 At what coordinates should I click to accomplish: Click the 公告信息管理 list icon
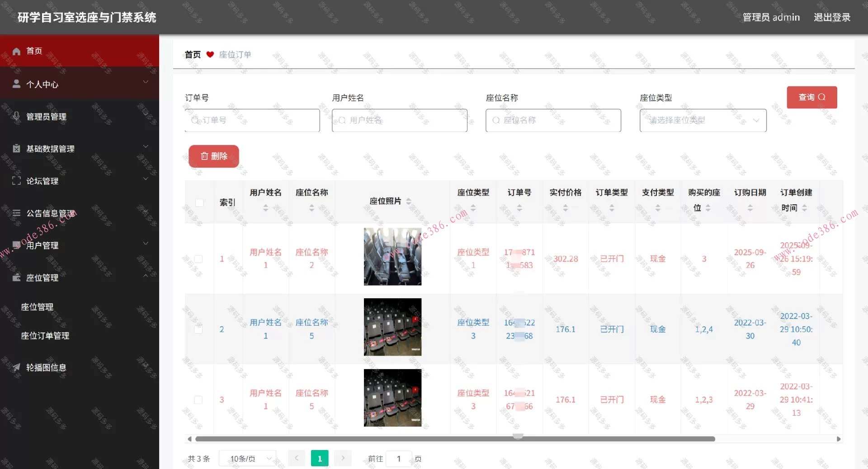(x=16, y=213)
